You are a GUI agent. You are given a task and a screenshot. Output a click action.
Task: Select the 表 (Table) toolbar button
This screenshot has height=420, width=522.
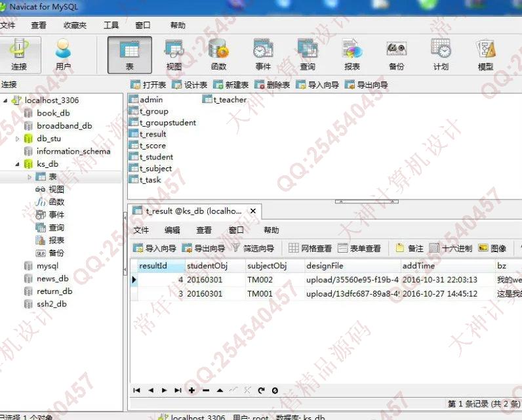click(x=129, y=54)
